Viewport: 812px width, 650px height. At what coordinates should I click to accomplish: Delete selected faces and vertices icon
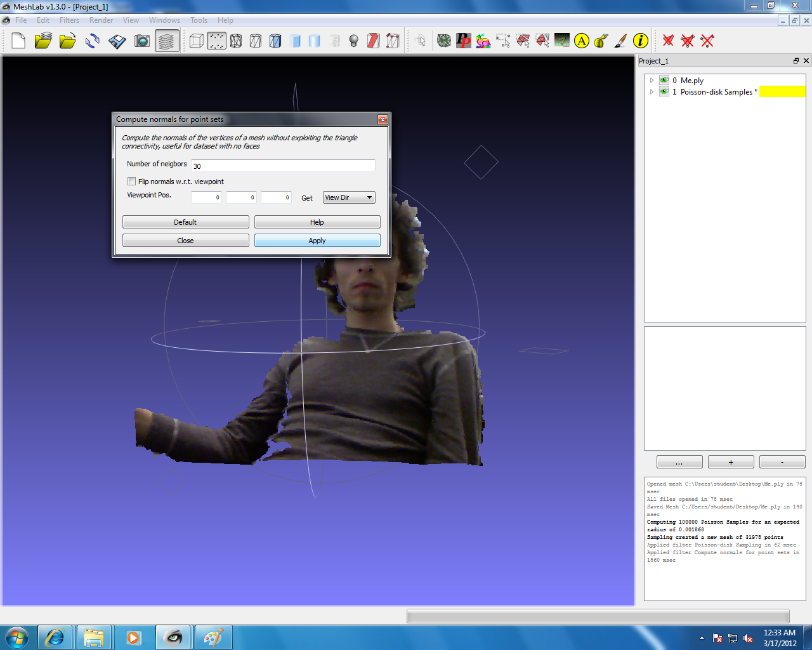[x=688, y=41]
